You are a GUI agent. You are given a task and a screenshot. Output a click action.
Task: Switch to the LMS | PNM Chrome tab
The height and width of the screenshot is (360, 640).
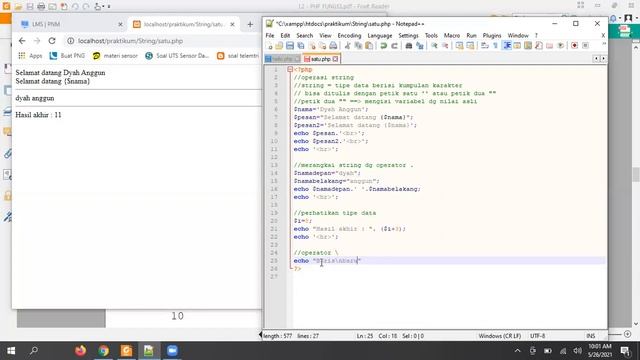coord(69,24)
